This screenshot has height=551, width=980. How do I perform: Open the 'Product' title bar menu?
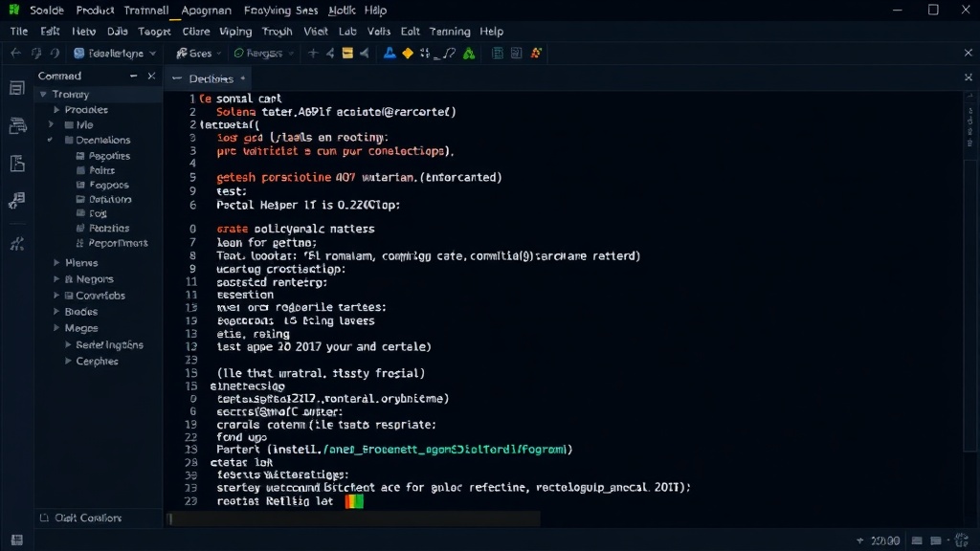(95, 10)
